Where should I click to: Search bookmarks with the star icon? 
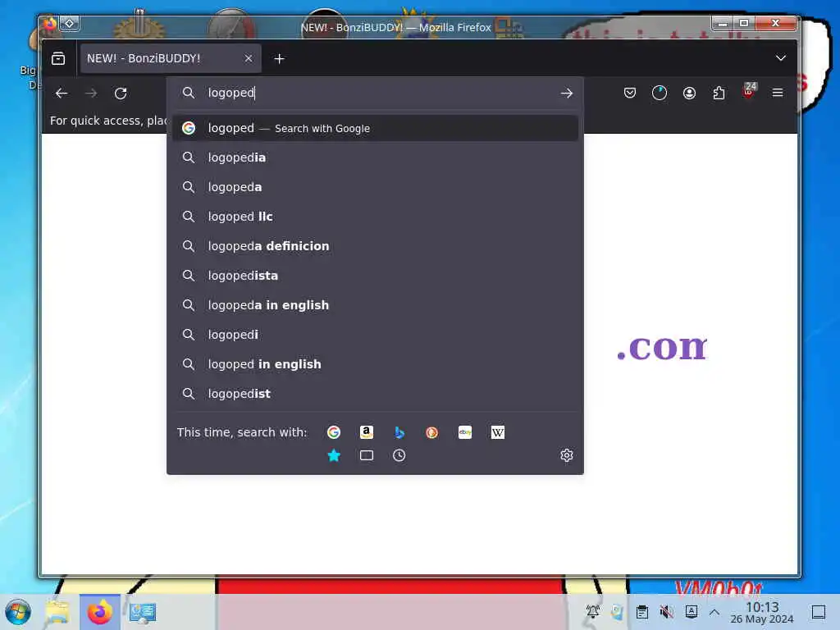[334, 455]
